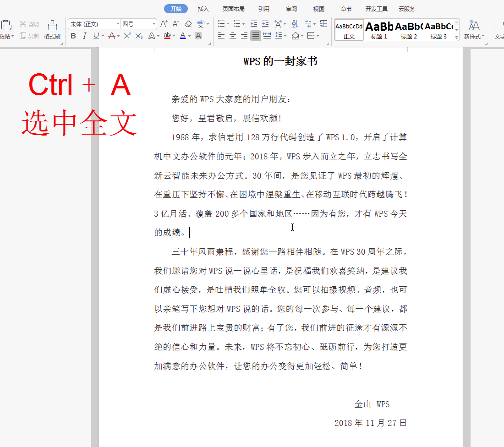
Task: Toggle the justified alignment button
Action: (256, 36)
